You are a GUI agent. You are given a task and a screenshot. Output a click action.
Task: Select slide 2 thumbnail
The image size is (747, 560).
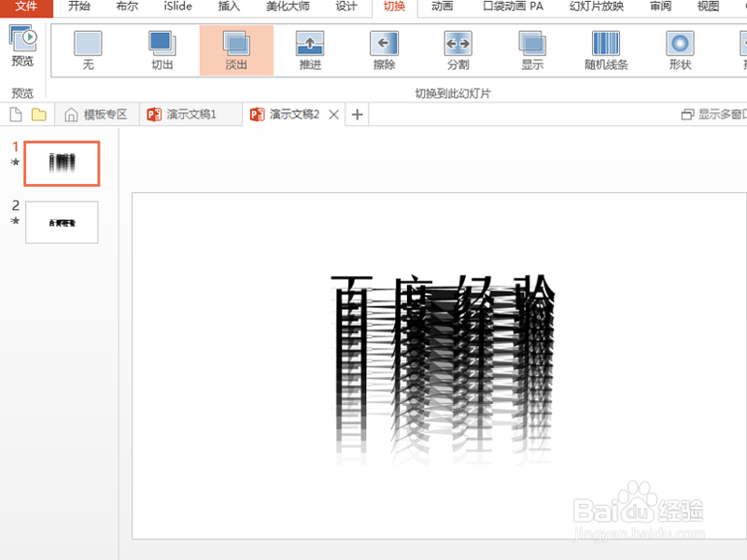(62, 222)
